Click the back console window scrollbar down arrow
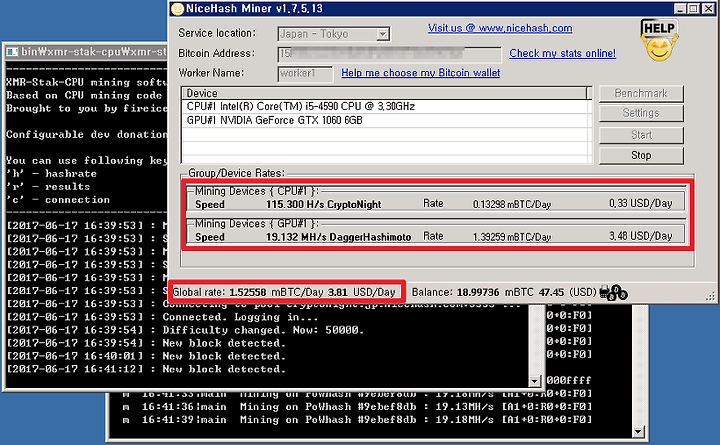This screenshot has height=445, width=720. coord(637,432)
